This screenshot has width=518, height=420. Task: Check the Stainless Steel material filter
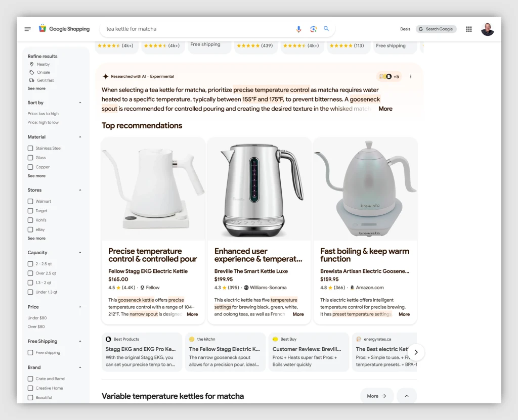[30, 148]
